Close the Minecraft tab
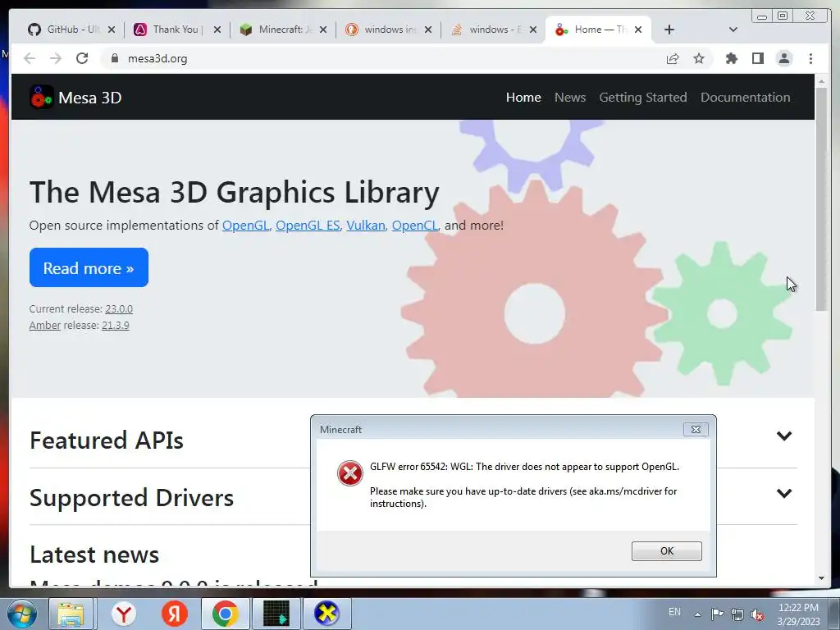This screenshot has height=630, width=840. pos(323,30)
